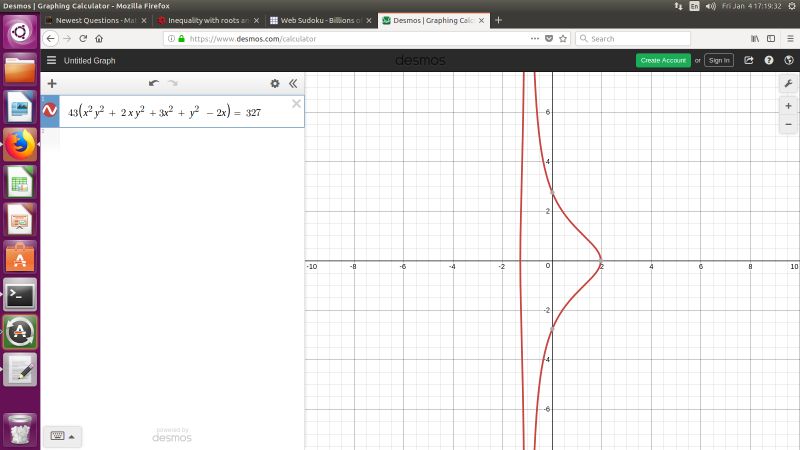Screen dimensions: 800x450
Task: Open LibreOffice Impress from the dock
Action: click(x=20, y=220)
